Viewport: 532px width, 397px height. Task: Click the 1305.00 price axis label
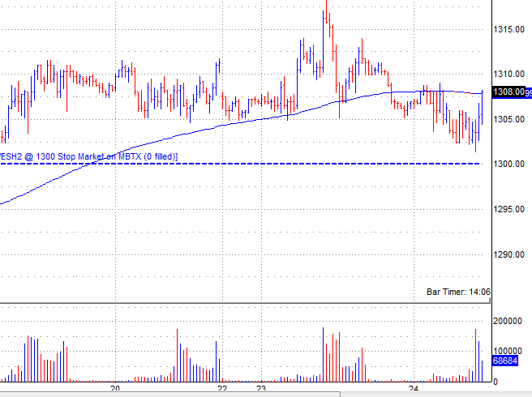coord(508,119)
